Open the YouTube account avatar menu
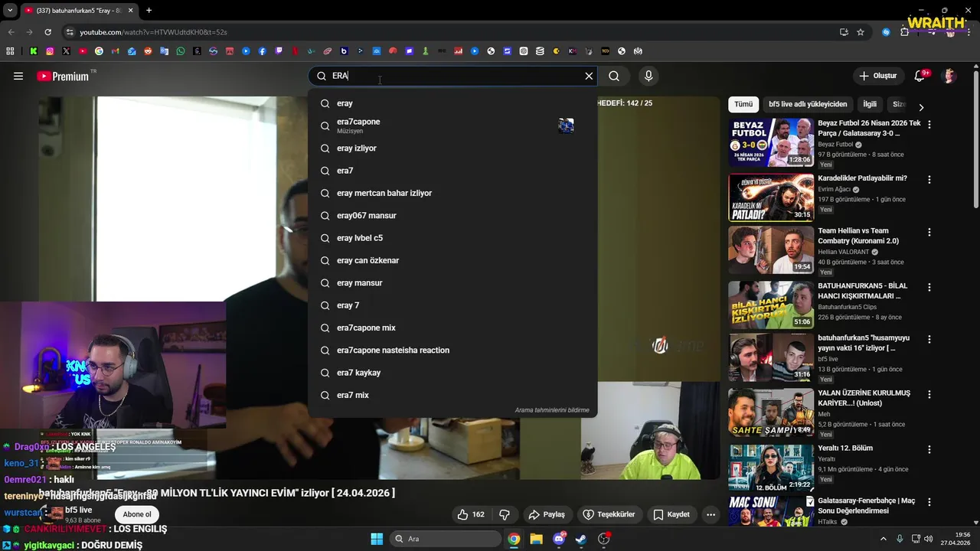 [949, 76]
